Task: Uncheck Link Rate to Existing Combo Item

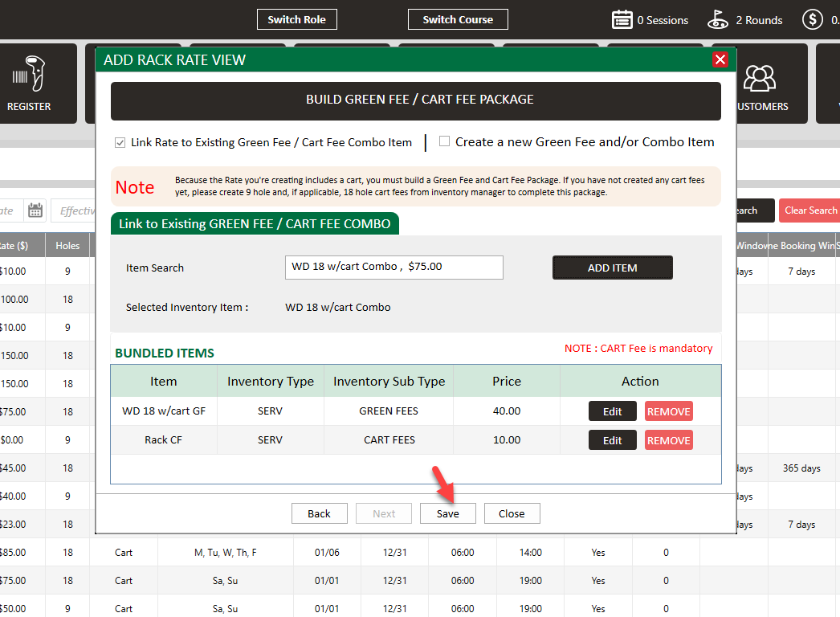Action: (120, 142)
